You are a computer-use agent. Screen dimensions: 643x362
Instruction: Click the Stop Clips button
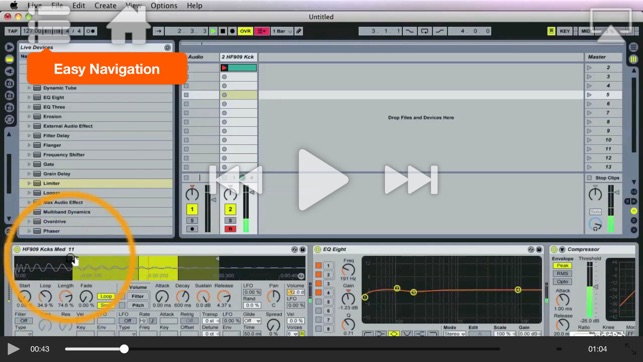(x=604, y=178)
